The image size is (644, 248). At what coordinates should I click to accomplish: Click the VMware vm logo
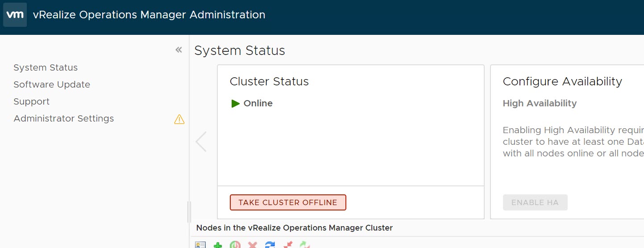click(x=15, y=15)
